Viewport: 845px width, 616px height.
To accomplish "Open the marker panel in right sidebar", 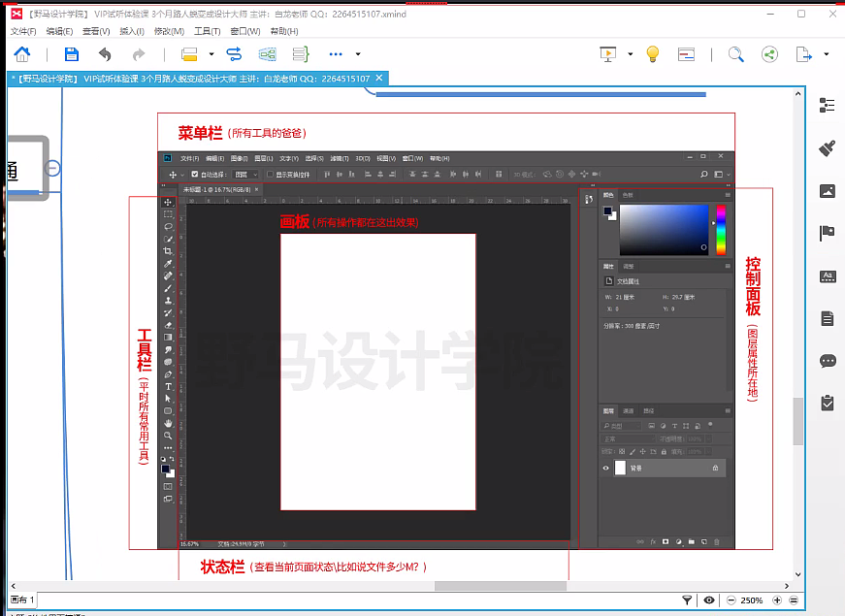I will pos(828,233).
